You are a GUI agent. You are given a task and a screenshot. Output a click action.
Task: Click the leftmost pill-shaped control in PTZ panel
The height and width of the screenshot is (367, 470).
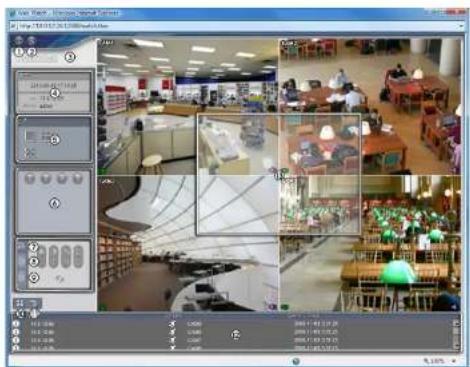point(42,257)
